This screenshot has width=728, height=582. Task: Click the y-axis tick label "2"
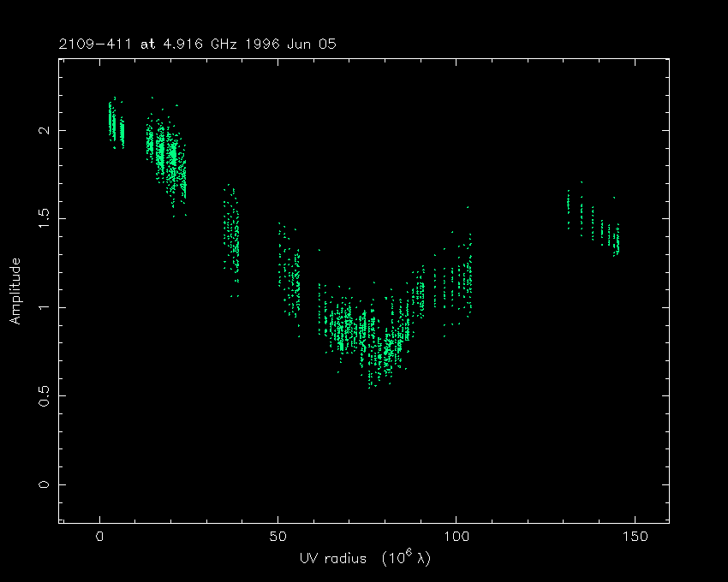tap(41, 130)
